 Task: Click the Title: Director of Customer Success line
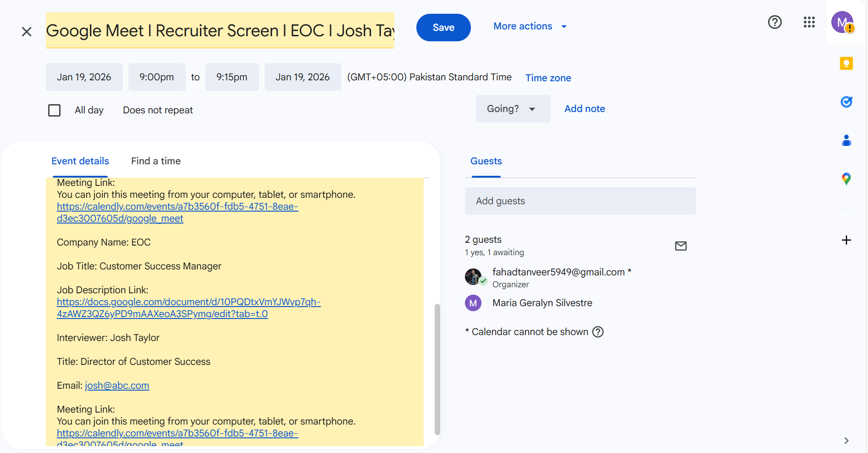133,362
